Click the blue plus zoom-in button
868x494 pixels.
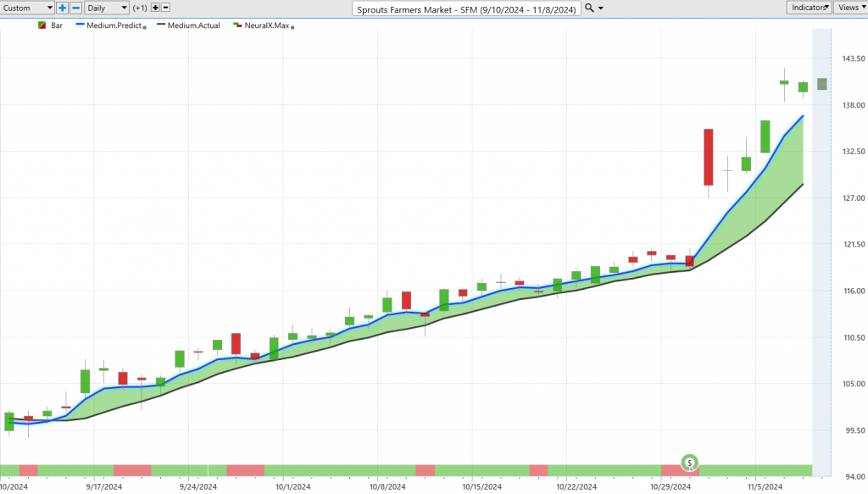[x=62, y=8]
